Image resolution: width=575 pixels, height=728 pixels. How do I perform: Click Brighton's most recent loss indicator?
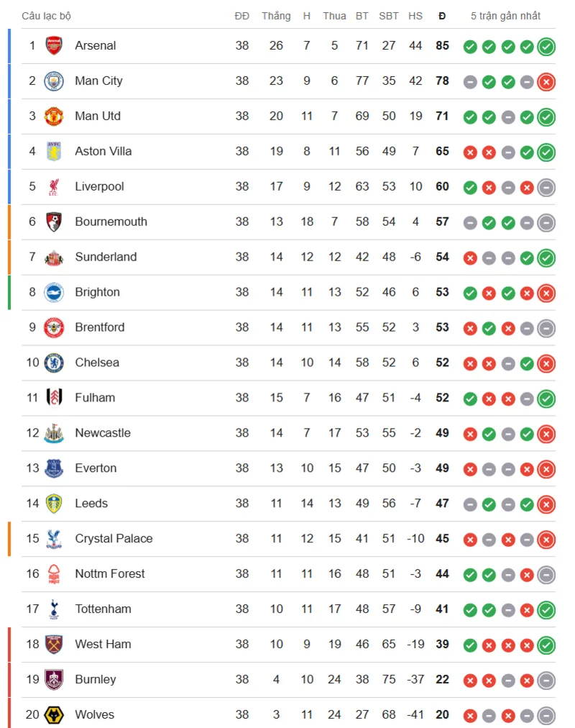point(546,294)
